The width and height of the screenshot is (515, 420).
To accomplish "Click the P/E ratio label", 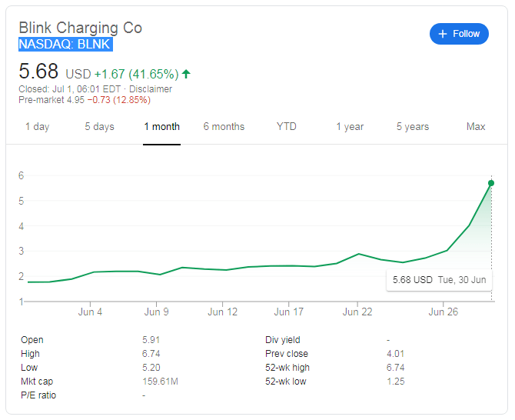I will 38,395.
